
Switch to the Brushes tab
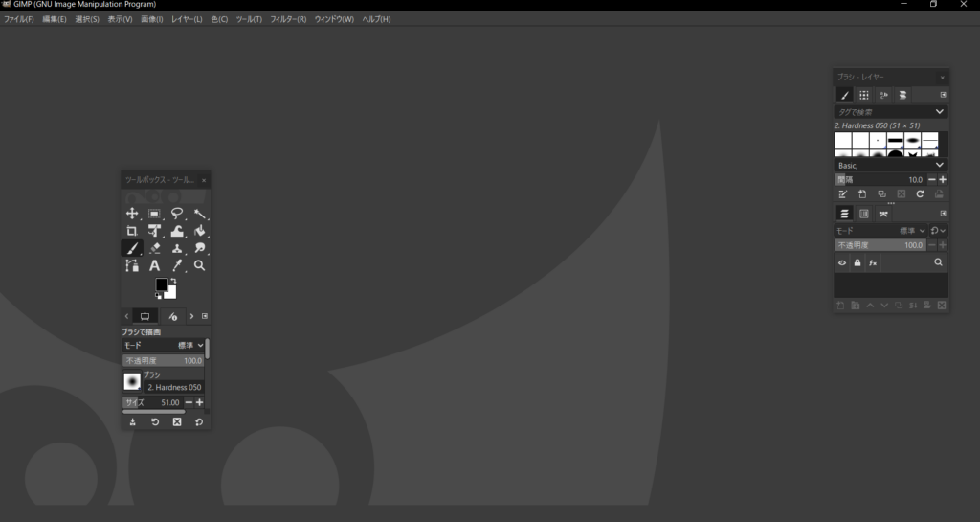pyautogui.click(x=844, y=95)
